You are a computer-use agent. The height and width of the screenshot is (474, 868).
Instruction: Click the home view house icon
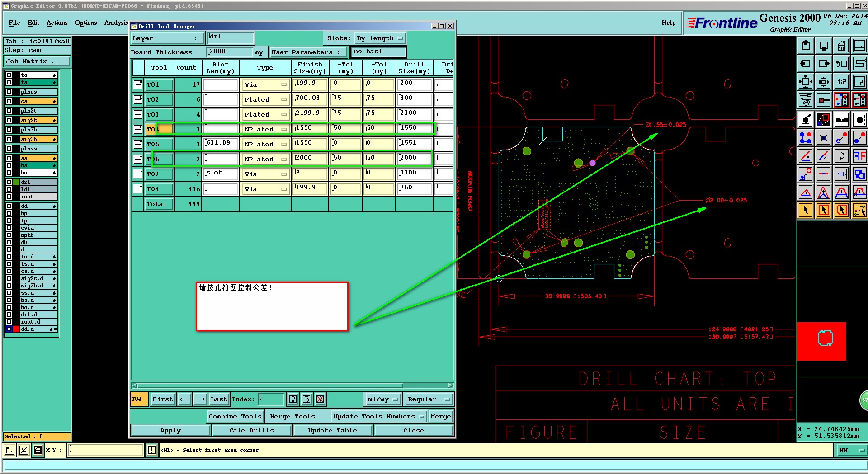pyautogui.click(x=841, y=46)
